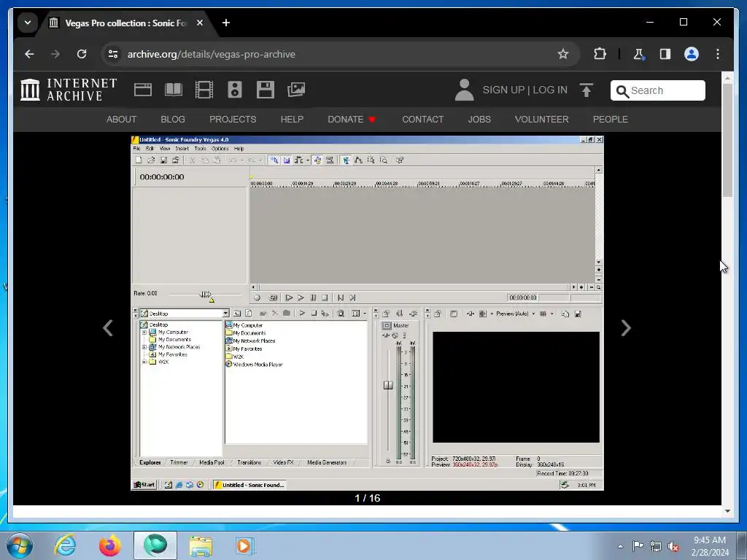Reload the current page

point(82,54)
